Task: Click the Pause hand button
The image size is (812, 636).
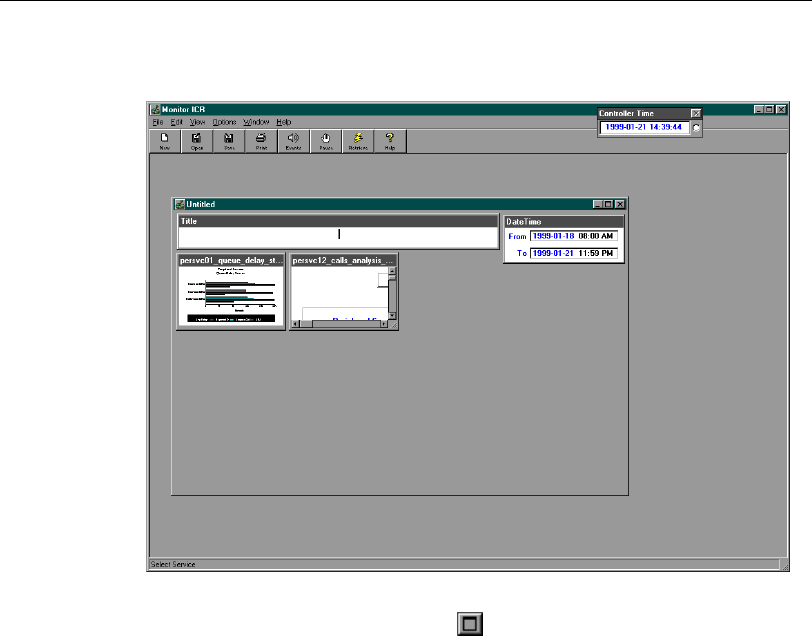Action: pyautogui.click(x=326, y=141)
